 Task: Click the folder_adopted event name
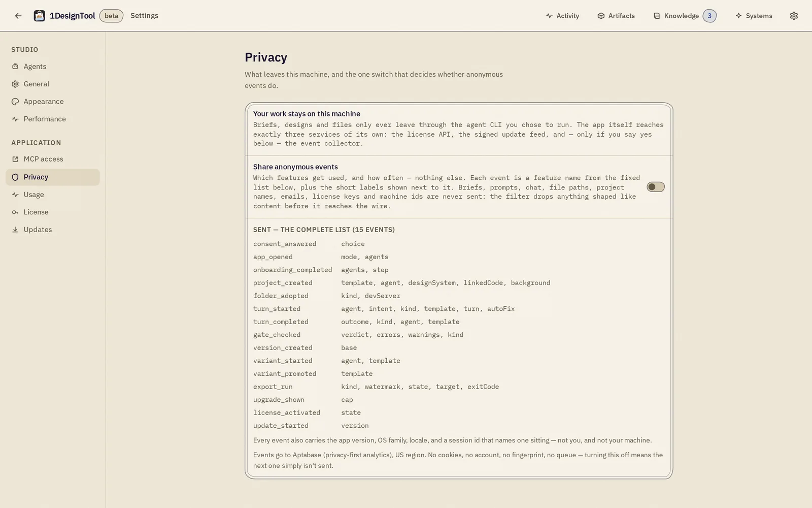281,296
